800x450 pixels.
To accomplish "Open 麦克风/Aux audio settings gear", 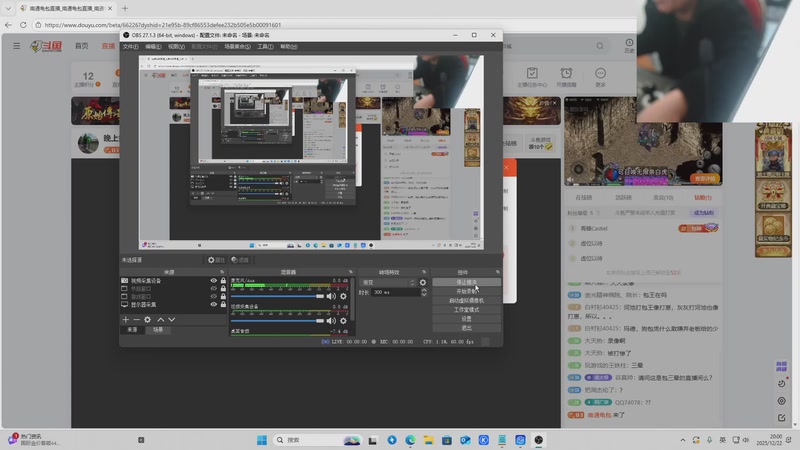I will [344, 296].
